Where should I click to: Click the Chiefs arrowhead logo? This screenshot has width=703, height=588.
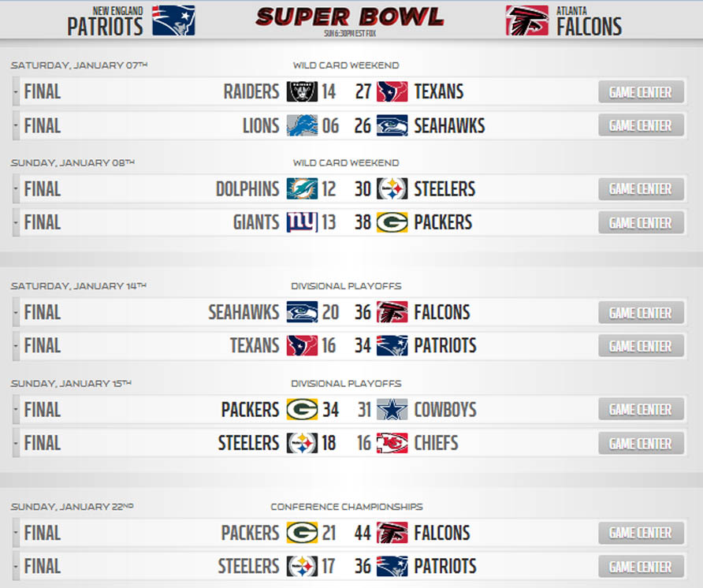click(x=392, y=443)
